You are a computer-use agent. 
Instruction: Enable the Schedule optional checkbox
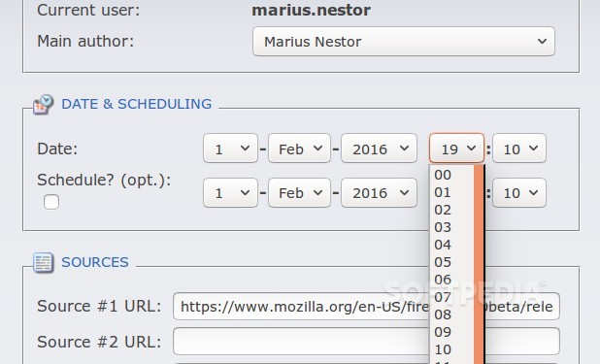point(51,202)
